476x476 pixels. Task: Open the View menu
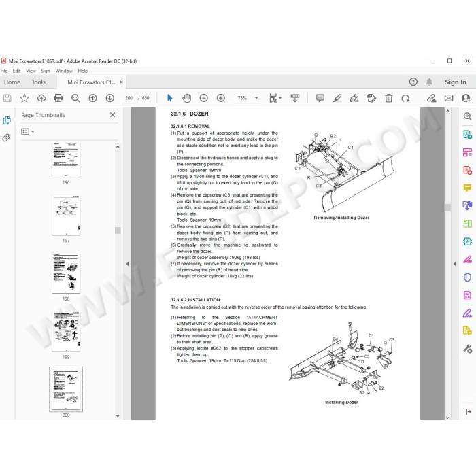point(31,71)
